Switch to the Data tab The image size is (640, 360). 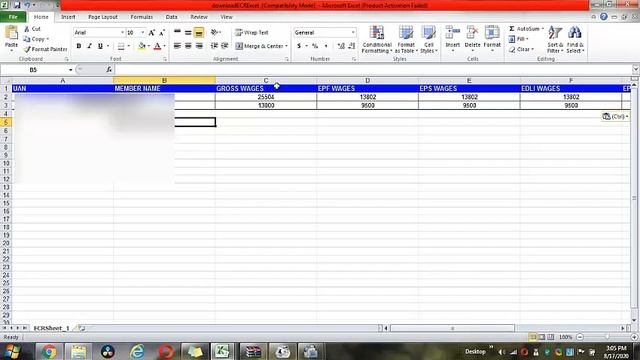click(x=171, y=17)
